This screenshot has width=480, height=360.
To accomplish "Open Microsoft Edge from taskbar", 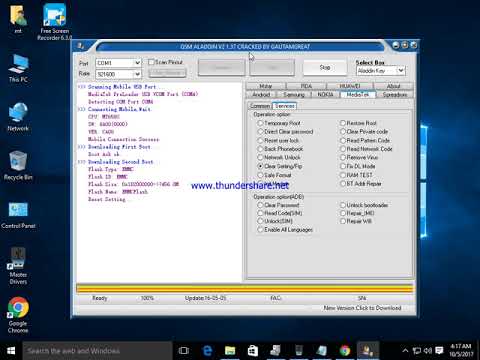I will click(x=207, y=351).
